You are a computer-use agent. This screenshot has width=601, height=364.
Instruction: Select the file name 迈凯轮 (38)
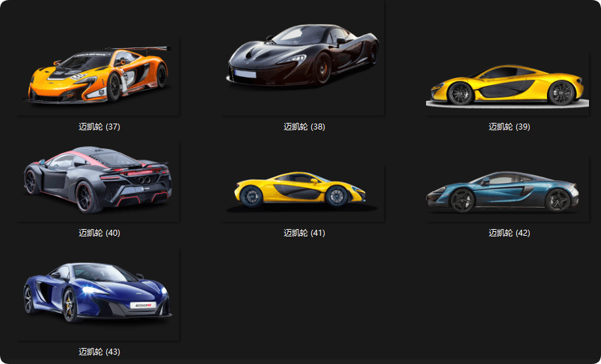(x=304, y=127)
